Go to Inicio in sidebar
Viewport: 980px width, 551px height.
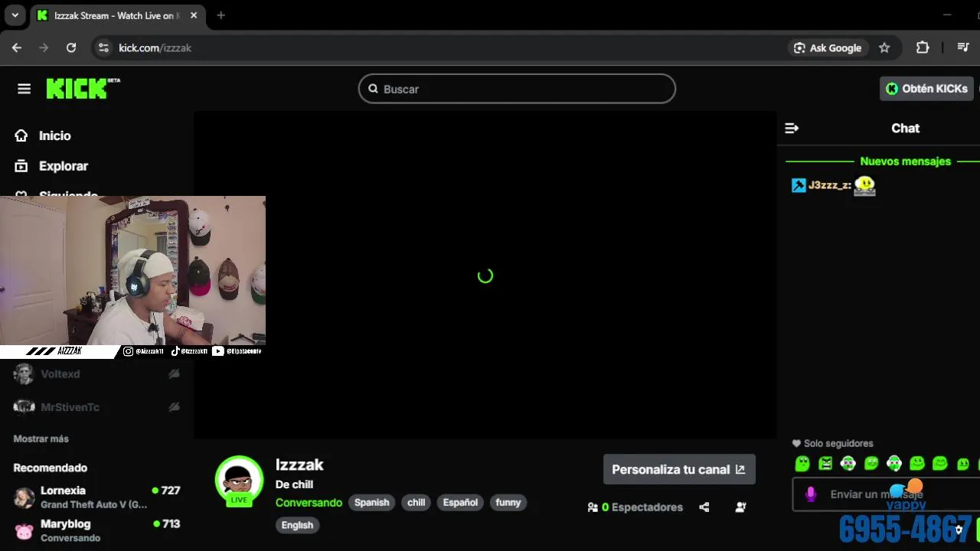(x=55, y=135)
